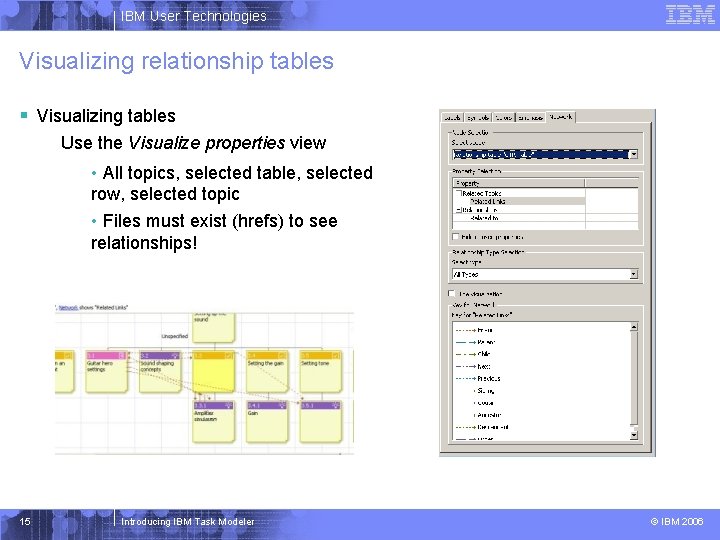This screenshot has width=720, height=540.
Task: Open the Select scope dropdown arrow
Action: click(x=634, y=154)
